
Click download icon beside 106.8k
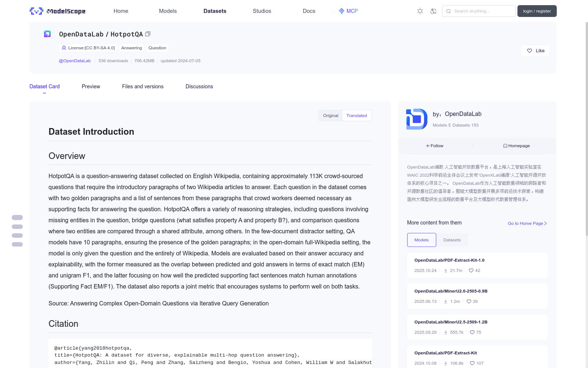[446, 363]
